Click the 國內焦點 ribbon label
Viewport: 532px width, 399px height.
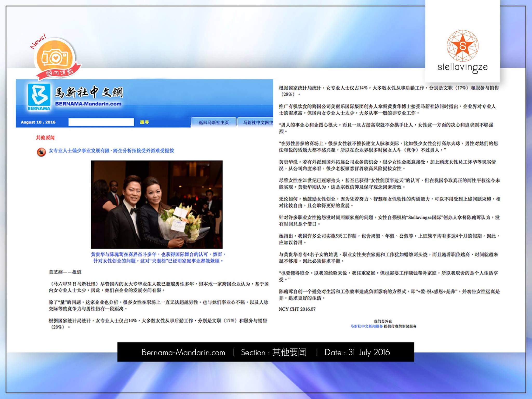[59, 72]
